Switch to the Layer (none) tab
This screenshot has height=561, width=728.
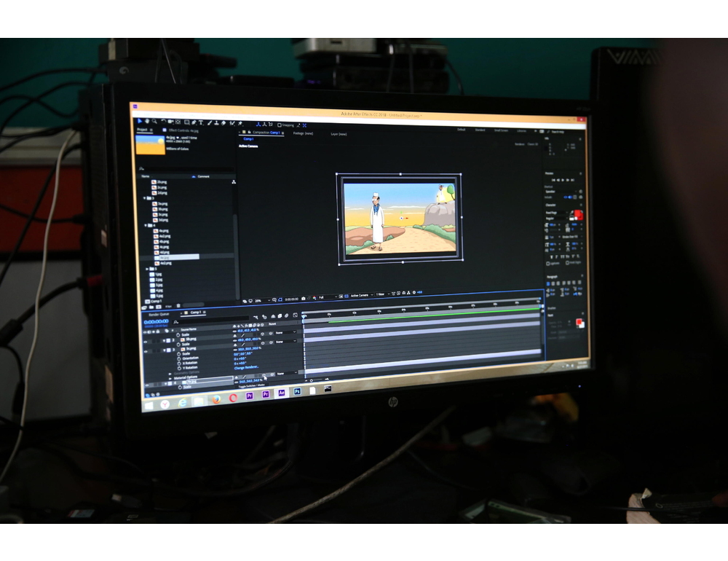coord(339,134)
